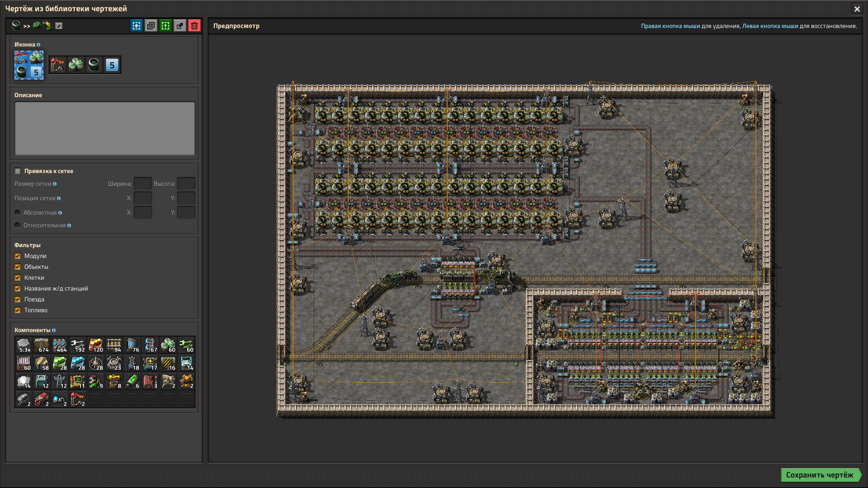
Task: Click the red locomotive component showing 2
Action: 42,399
